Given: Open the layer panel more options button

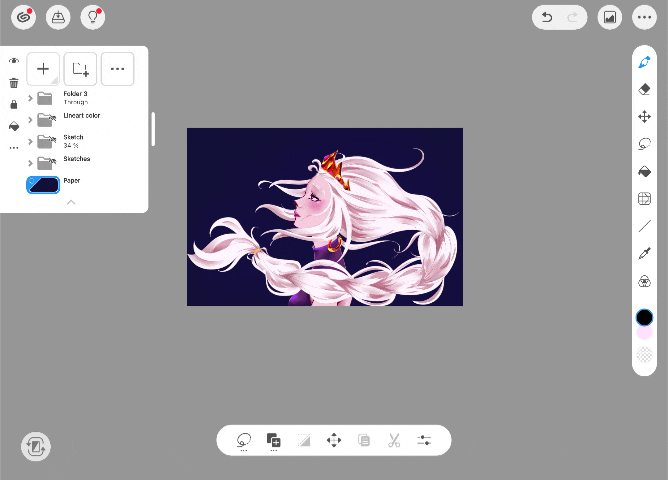Looking at the screenshot, I should [117, 69].
